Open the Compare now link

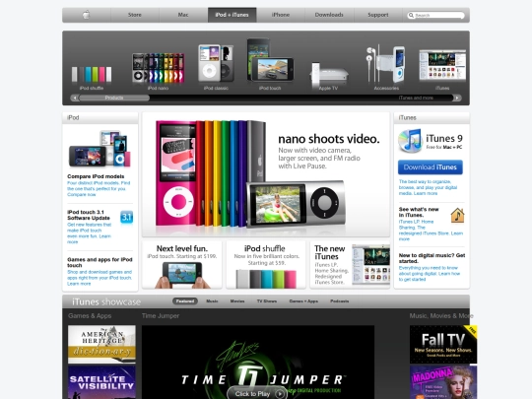coord(82,195)
